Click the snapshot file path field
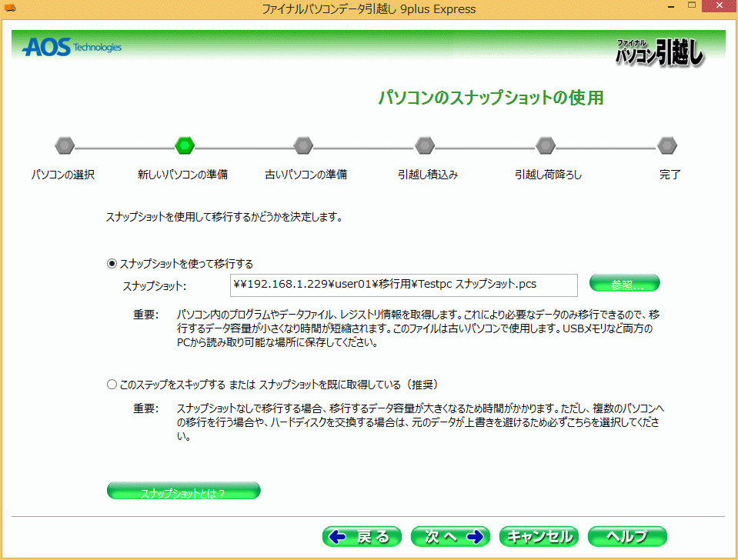Screen dimensions: 738x560 [x=403, y=285]
